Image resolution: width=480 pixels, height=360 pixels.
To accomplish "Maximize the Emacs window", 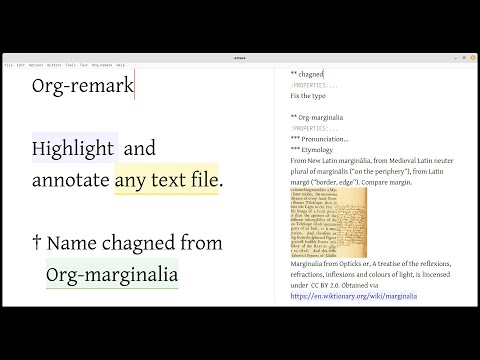I will pos(464,58).
